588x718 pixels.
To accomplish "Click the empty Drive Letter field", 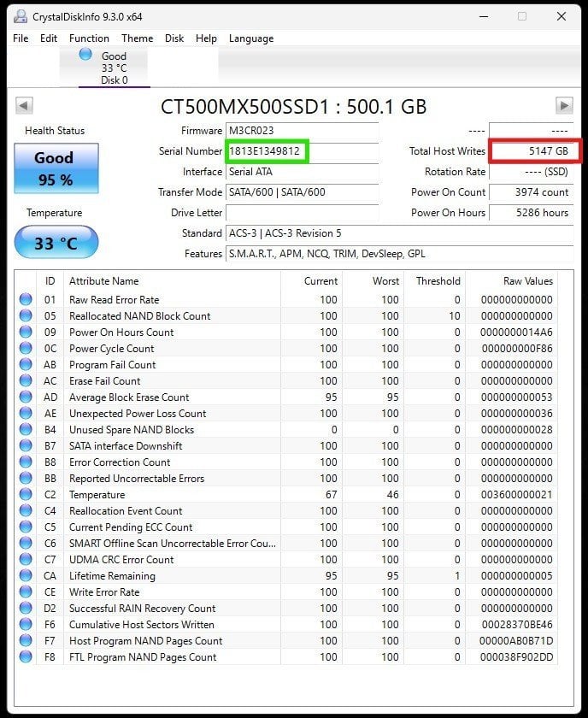I will click(x=303, y=213).
